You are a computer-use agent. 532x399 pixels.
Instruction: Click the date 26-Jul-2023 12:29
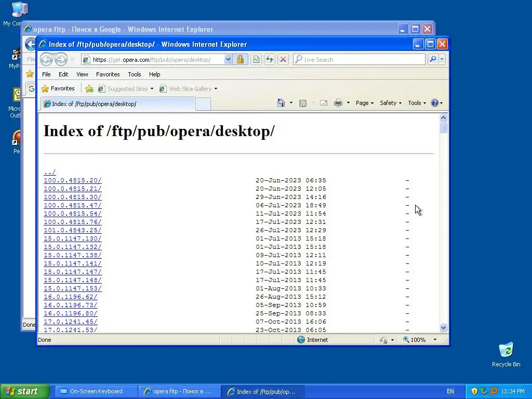click(291, 230)
